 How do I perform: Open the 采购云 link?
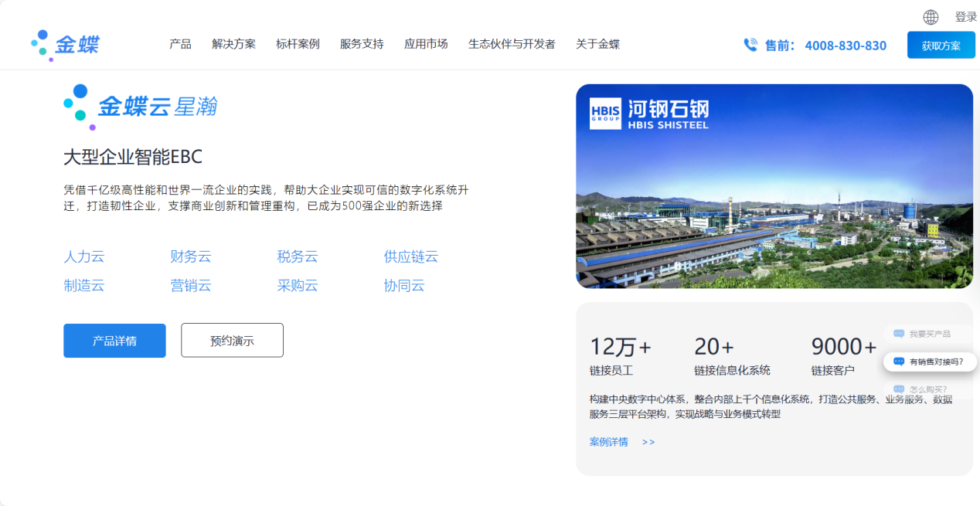[298, 286]
